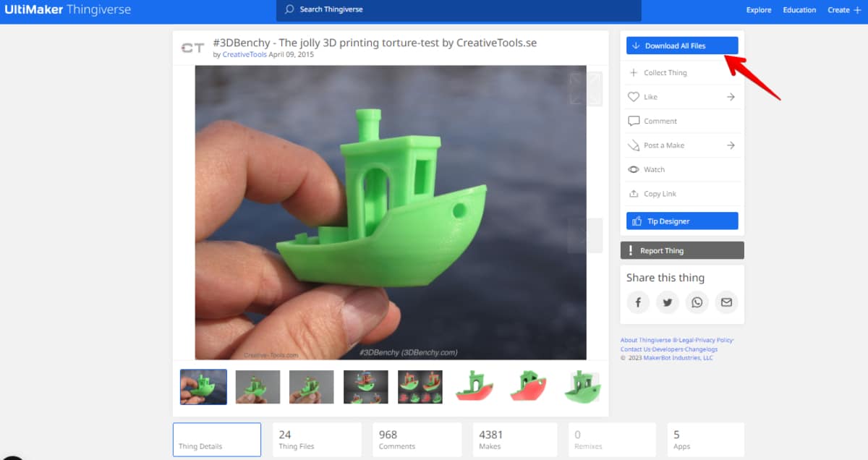
Task: Expand the arrow next to Post a Make
Action: coord(733,145)
